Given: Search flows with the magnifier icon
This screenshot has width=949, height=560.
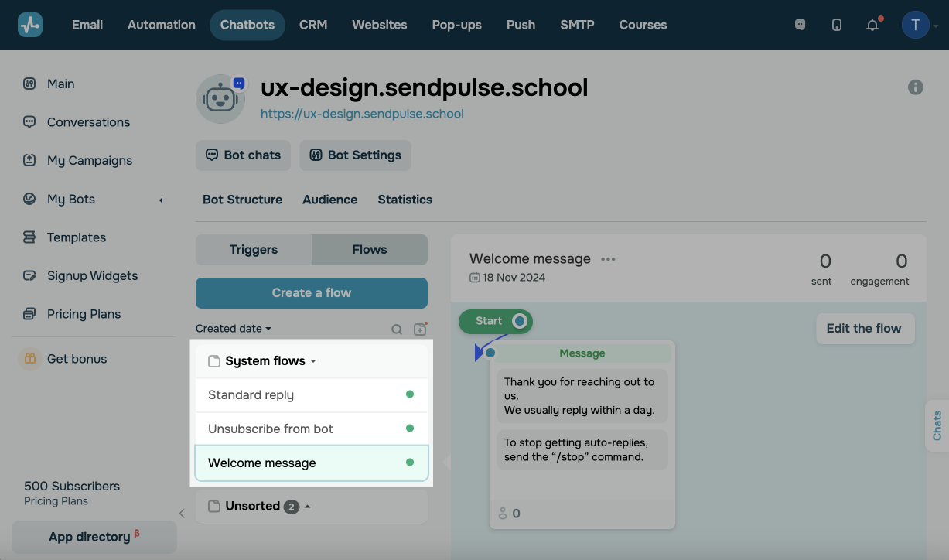Looking at the screenshot, I should pyautogui.click(x=397, y=330).
